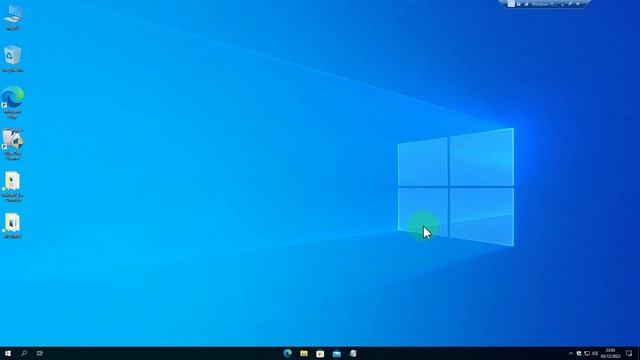Open network status tray icon

[587, 353]
